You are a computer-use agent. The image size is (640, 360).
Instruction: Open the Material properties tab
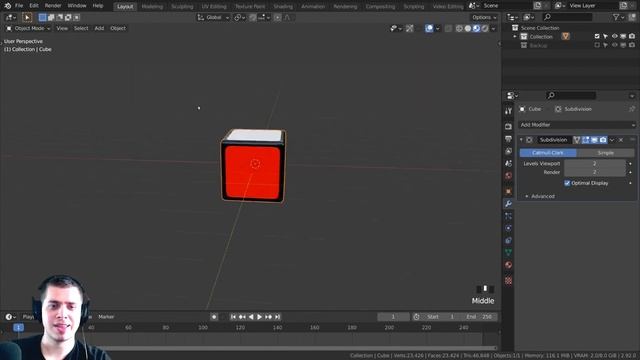click(x=508, y=265)
